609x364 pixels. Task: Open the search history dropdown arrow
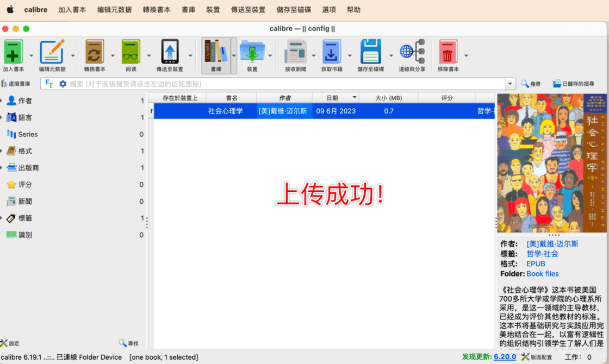coord(510,84)
